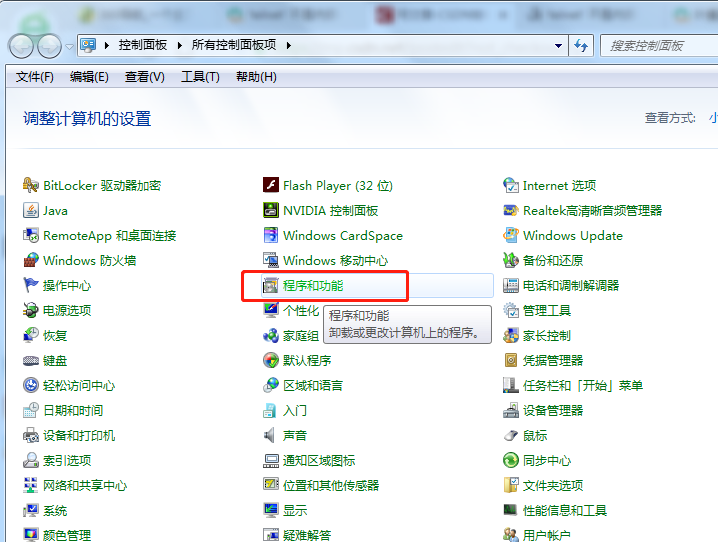Open the 键盘 icon
Image resolution: width=718 pixels, height=542 pixels.
pyautogui.click(x=31, y=361)
